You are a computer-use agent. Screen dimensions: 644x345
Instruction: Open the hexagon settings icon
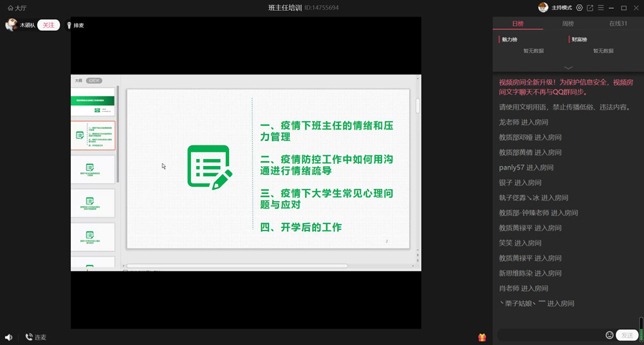coord(580,8)
